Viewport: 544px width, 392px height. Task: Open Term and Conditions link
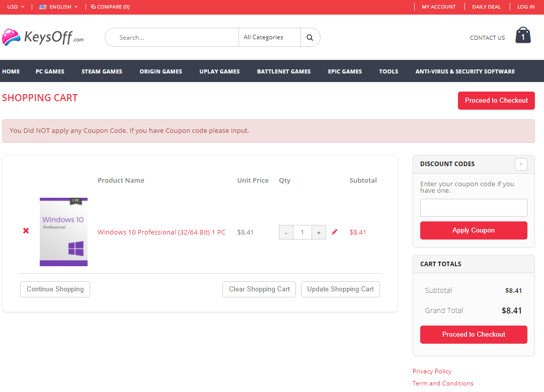point(443,383)
